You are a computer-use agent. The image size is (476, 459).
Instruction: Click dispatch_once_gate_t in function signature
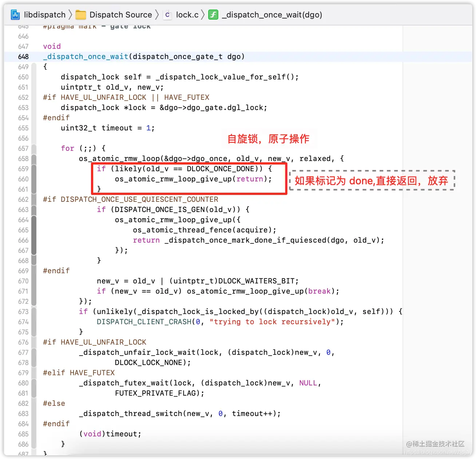178,56
